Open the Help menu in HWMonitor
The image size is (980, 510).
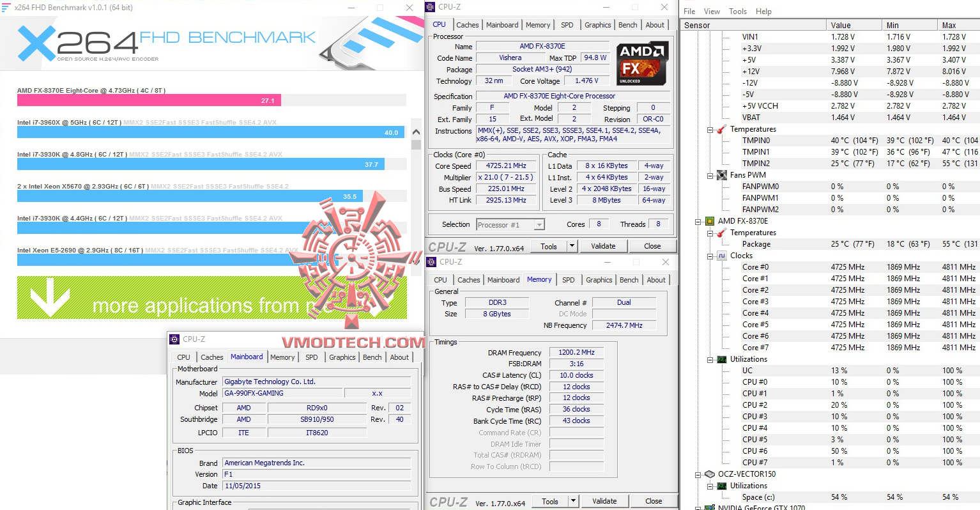click(x=763, y=12)
